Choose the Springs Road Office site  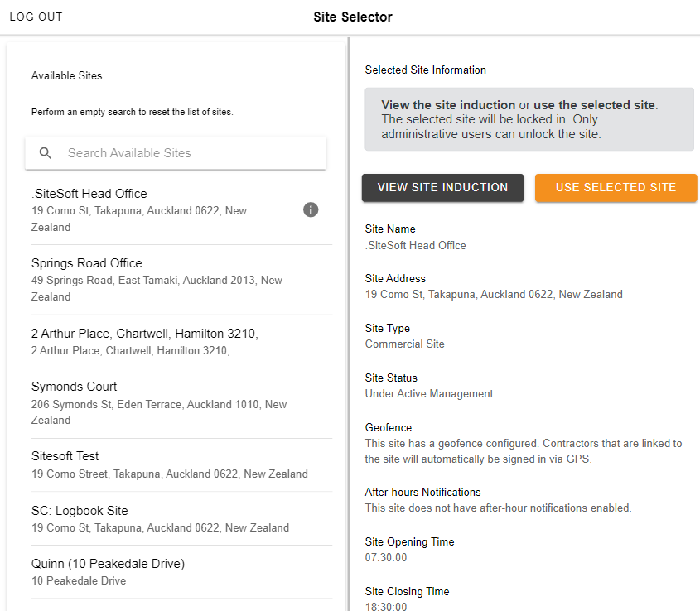166,279
